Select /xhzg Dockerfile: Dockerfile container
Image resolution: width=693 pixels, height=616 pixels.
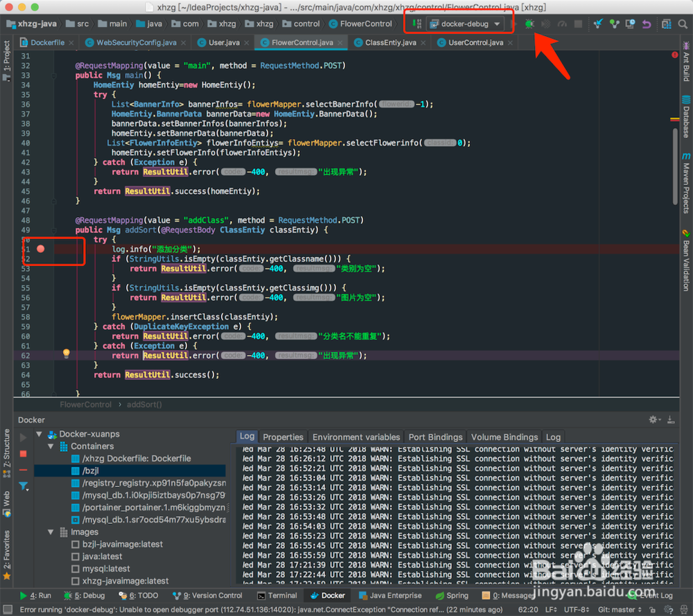pyautogui.click(x=131, y=458)
